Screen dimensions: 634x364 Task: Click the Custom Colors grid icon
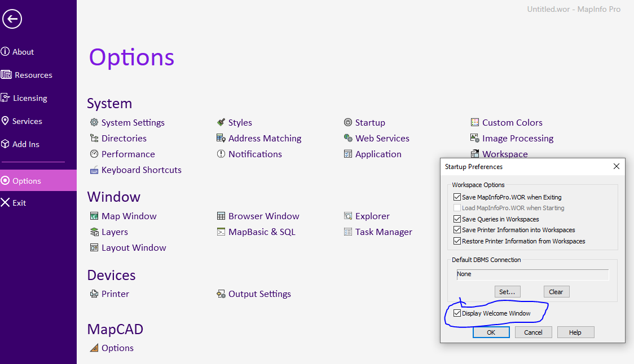point(475,122)
